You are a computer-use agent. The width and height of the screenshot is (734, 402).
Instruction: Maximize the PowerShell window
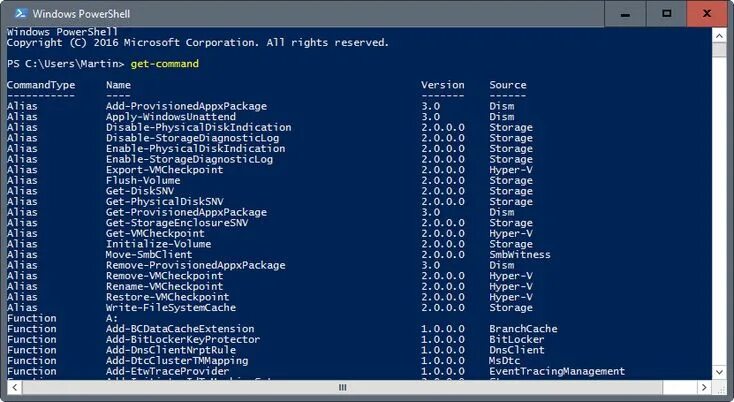point(667,14)
